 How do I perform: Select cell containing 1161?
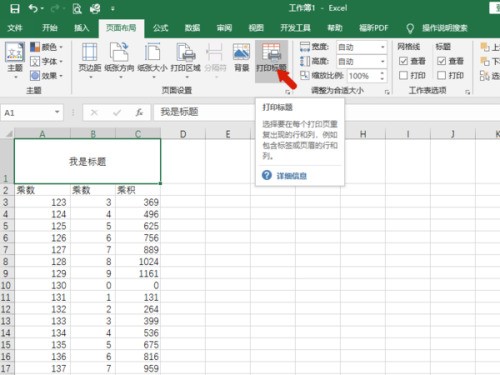138,273
